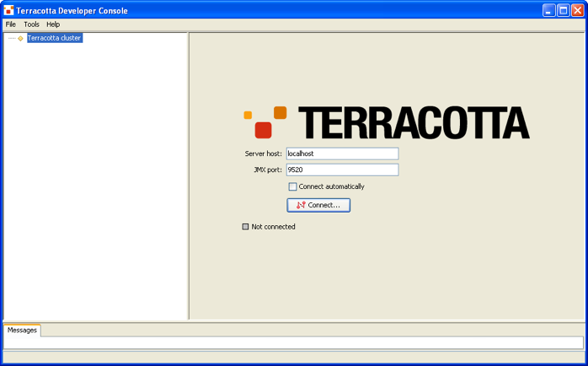Click the JMX port label

(x=268, y=170)
